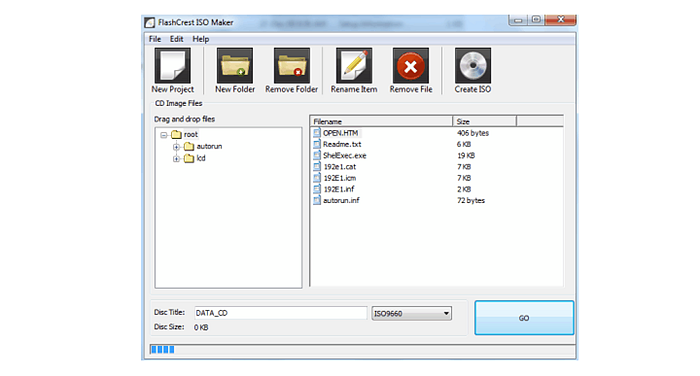Click the Remove Folder toolbar icon
This screenshot has width=700, height=376.
pyautogui.click(x=292, y=66)
